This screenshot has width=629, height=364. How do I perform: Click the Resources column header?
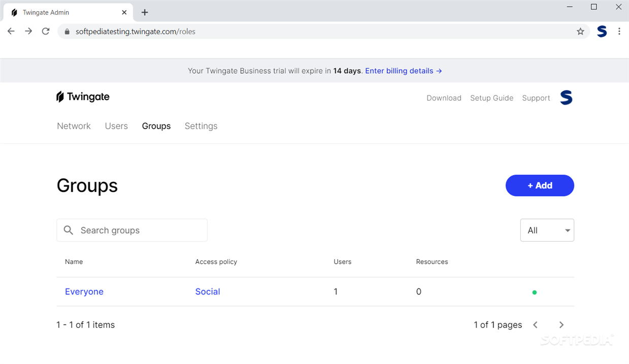432,261
